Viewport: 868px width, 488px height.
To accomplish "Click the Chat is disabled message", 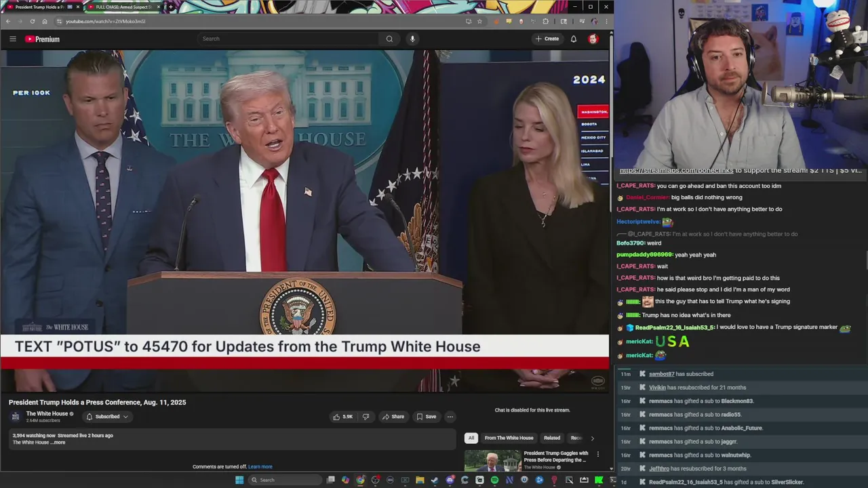I will pos(532,410).
